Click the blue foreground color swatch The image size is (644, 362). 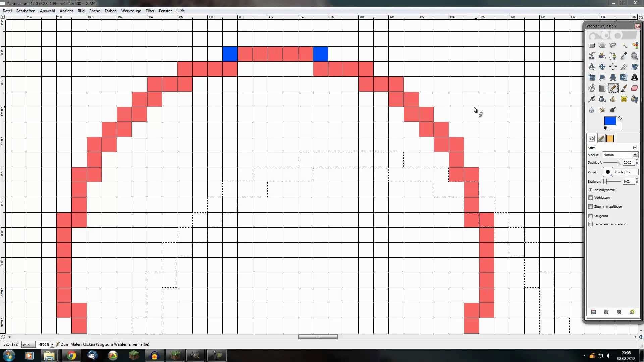click(609, 121)
